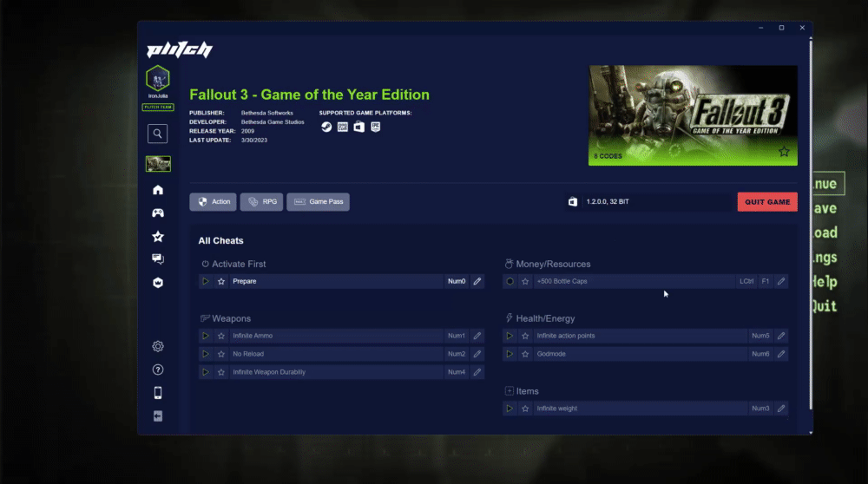
Task: Edit hotkey for Infinite action points
Action: pos(781,336)
